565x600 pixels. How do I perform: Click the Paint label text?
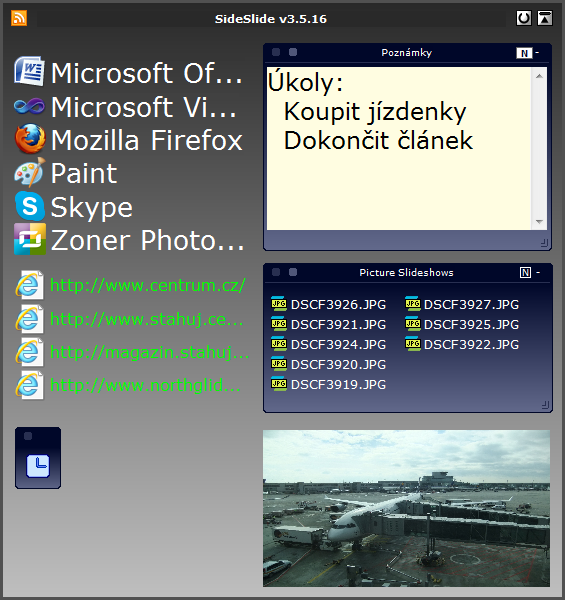click(x=84, y=173)
